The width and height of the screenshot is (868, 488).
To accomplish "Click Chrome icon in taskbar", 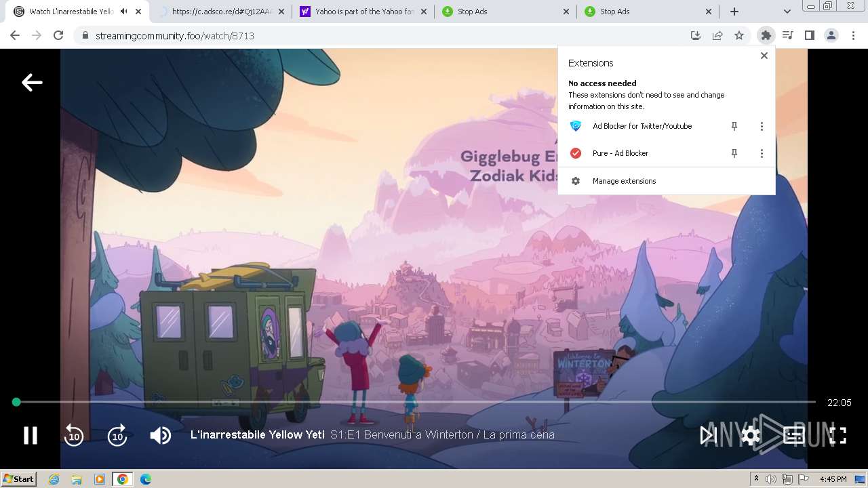I will coord(123,479).
